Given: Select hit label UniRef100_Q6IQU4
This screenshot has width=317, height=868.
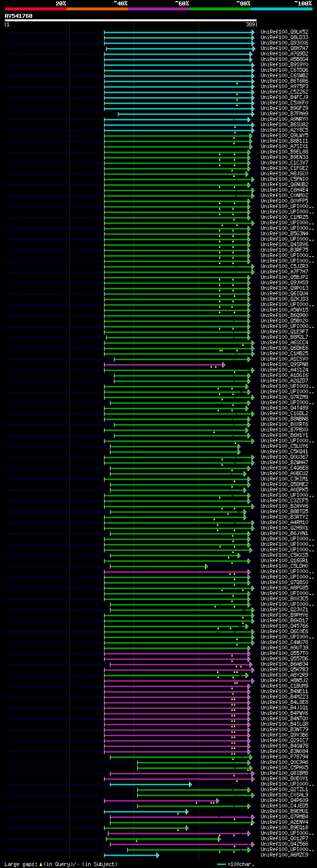Looking at the screenshot, I should click(x=284, y=293).
